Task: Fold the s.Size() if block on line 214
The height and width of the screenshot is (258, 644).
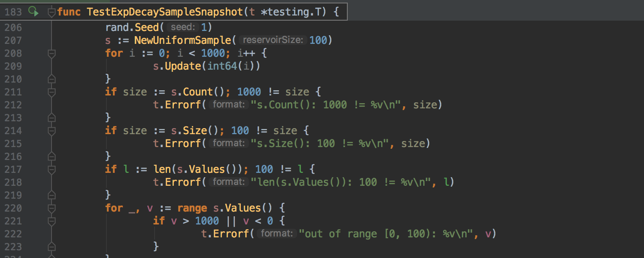Action: 52,131
